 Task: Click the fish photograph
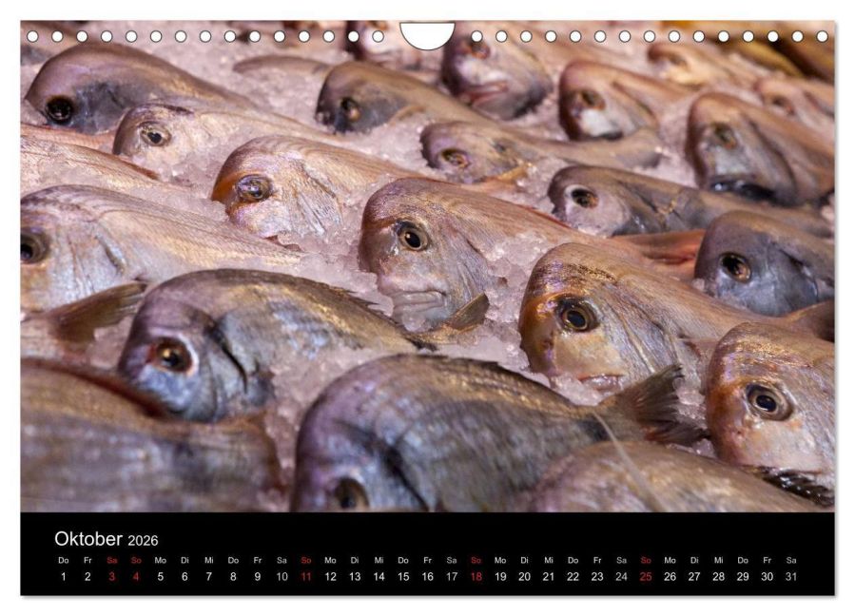click(428, 266)
